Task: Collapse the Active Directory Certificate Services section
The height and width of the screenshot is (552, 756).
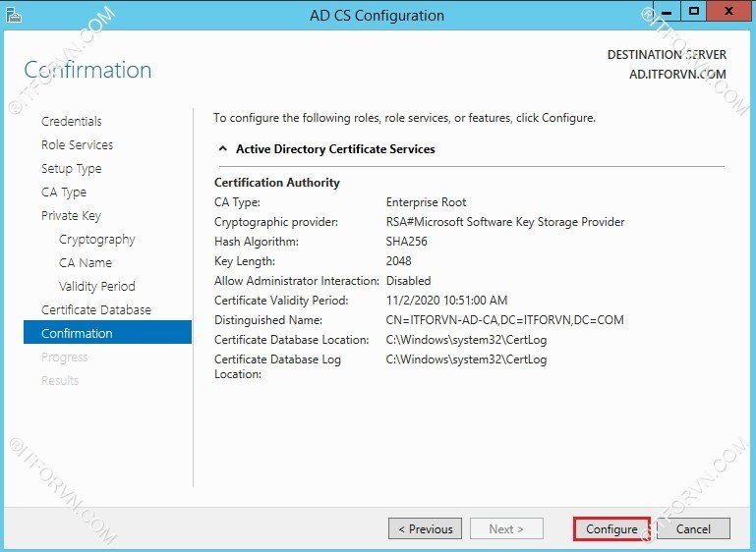Action: point(220,149)
